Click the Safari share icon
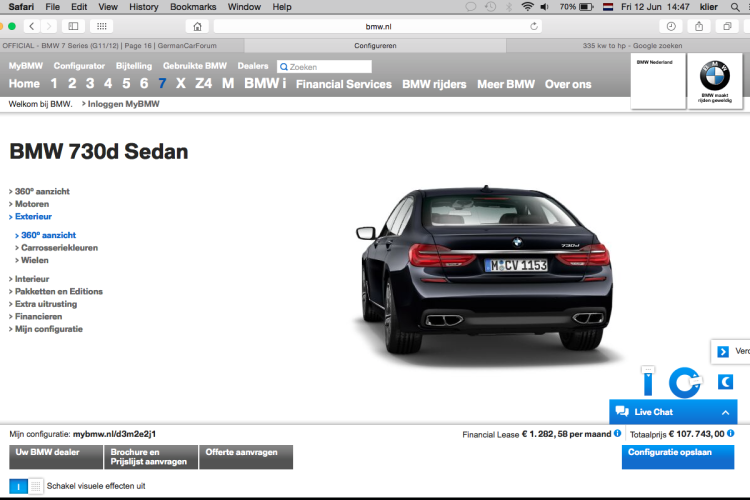Image resolution: width=750 pixels, height=500 pixels. point(699,26)
